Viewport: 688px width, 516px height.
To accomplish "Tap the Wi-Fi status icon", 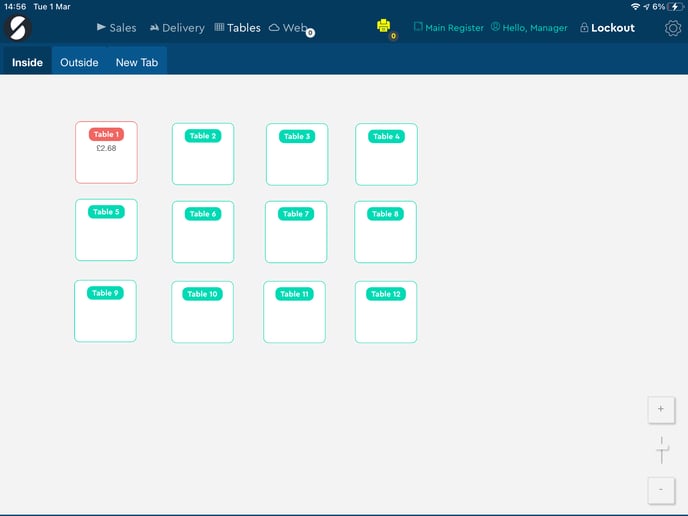I will (635, 7).
